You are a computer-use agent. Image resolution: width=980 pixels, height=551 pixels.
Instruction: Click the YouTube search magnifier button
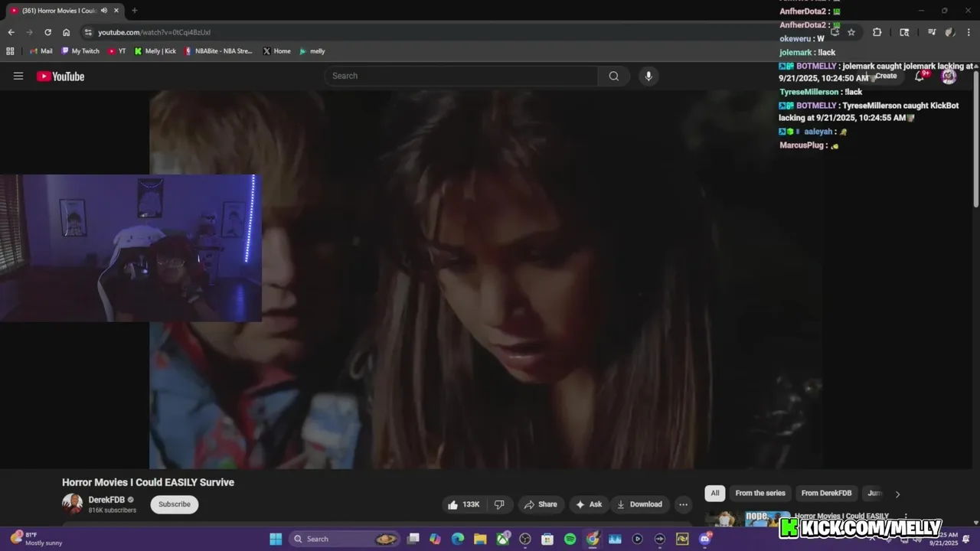point(614,76)
